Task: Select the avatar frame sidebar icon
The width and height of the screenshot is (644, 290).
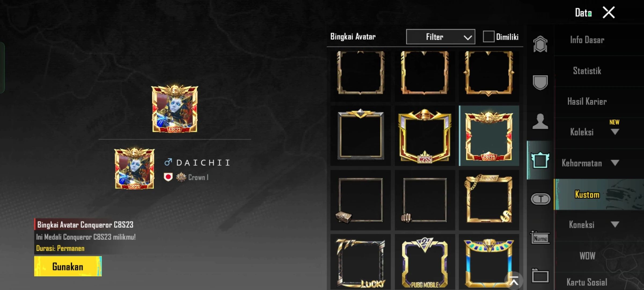Action: tap(540, 160)
